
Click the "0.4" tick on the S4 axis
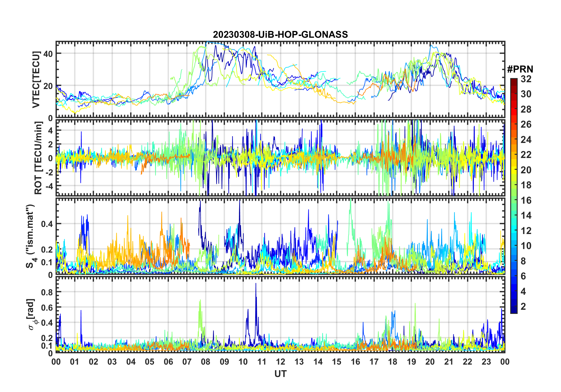pyautogui.click(x=47, y=224)
